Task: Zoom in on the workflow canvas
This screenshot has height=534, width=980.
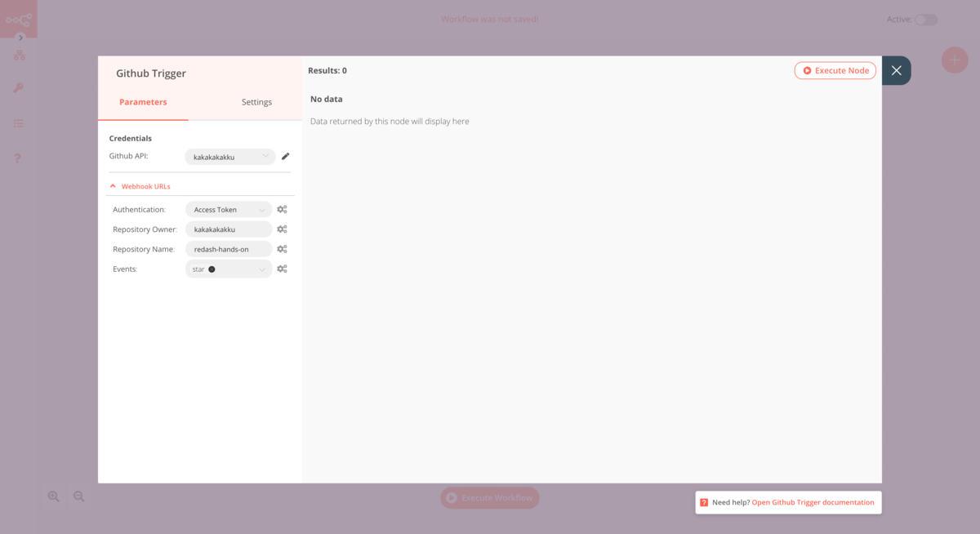Action: pos(54,496)
